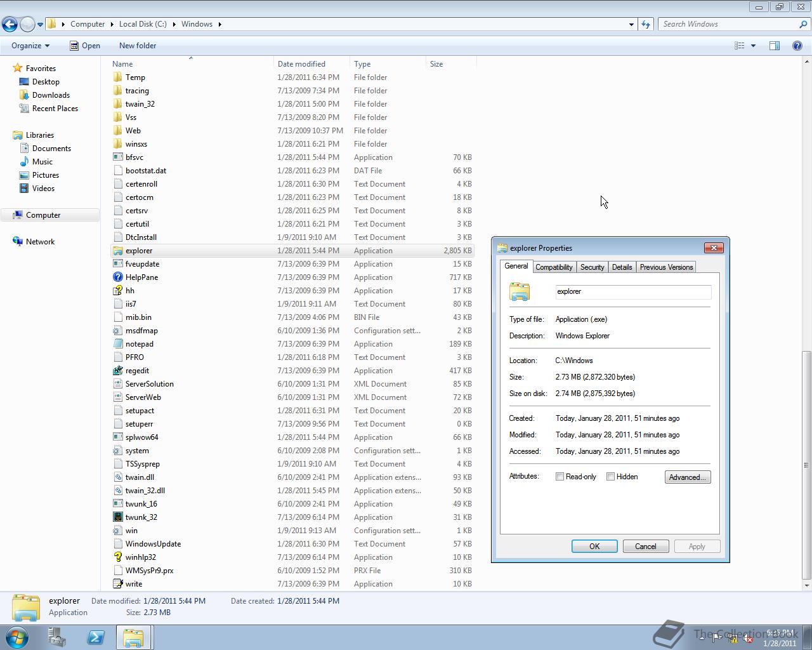Switch to the General tab
The image size is (812, 650).
[x=516, y=267]
